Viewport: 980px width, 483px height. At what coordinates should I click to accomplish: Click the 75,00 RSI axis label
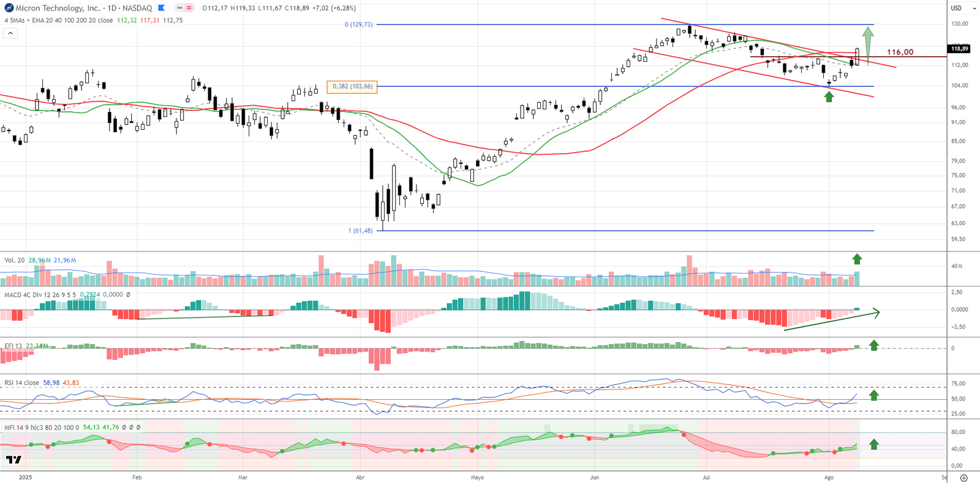pos(958,384)
